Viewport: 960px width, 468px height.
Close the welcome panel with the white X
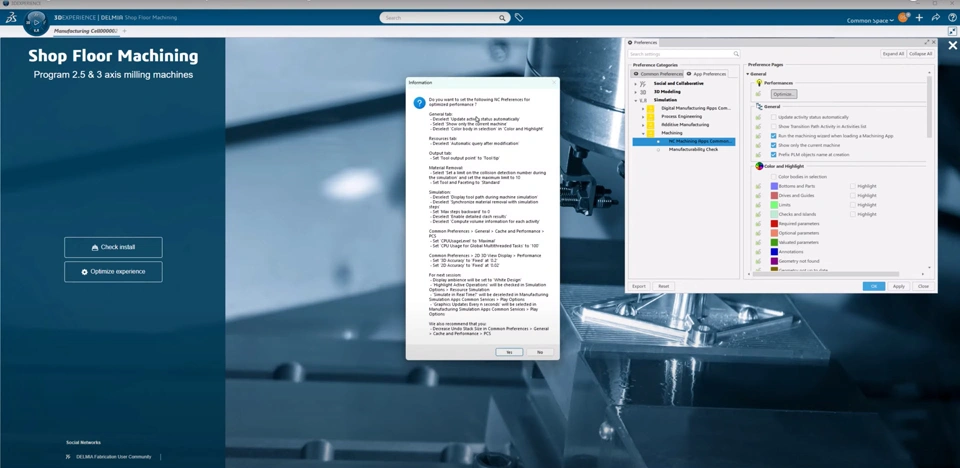click(952, 45)
